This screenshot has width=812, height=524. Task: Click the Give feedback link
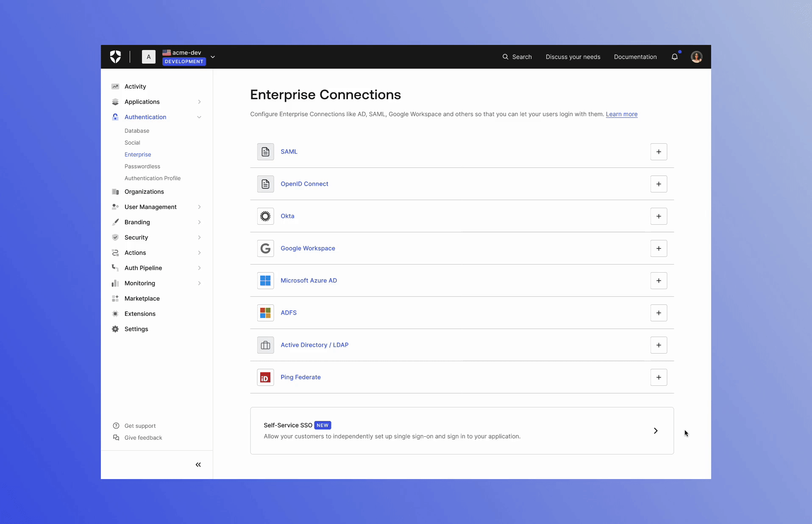click(143, 438)
